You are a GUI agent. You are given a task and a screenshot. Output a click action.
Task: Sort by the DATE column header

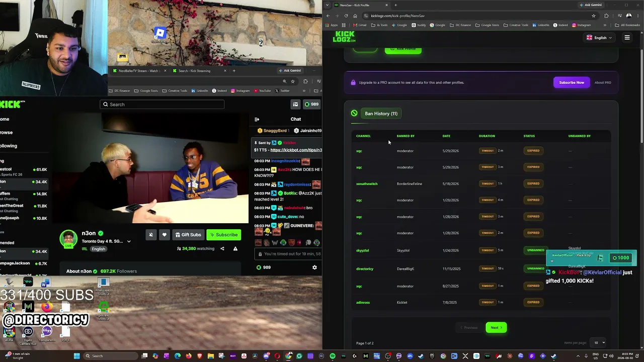(446, 136)
